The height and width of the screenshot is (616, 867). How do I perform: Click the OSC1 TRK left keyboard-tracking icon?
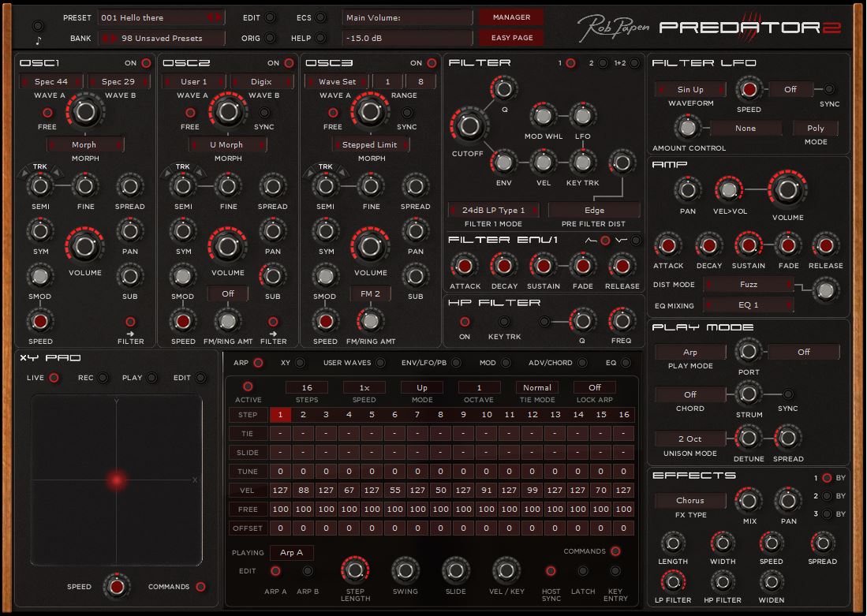24,173
